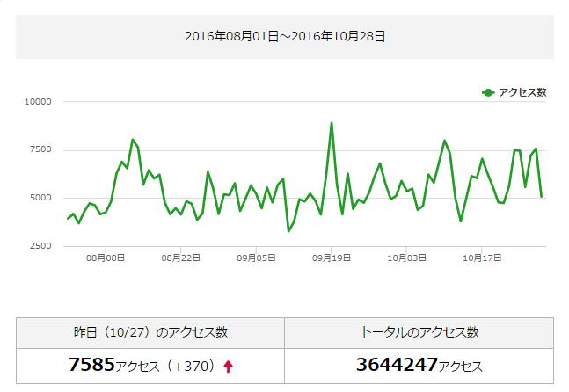
Task: Click the green アクセス数 legend marker
Action: (x=488, y=92)
